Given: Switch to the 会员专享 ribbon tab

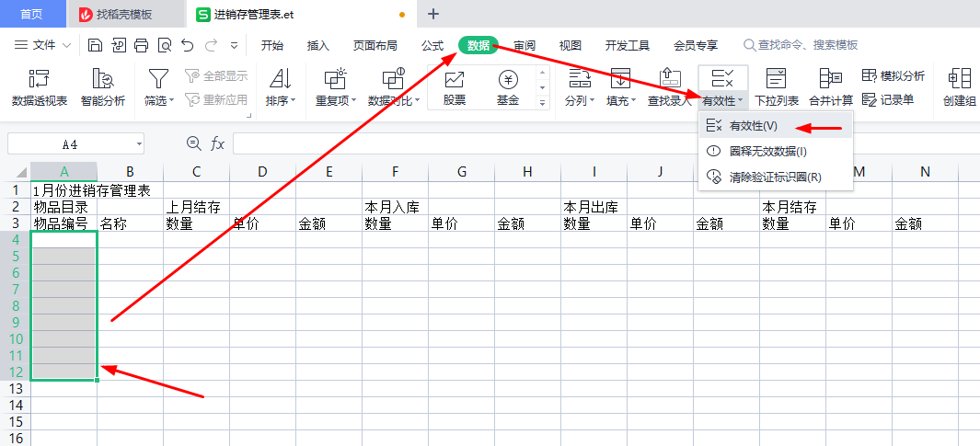Looking at the screenshot, I should click(696, 46).
